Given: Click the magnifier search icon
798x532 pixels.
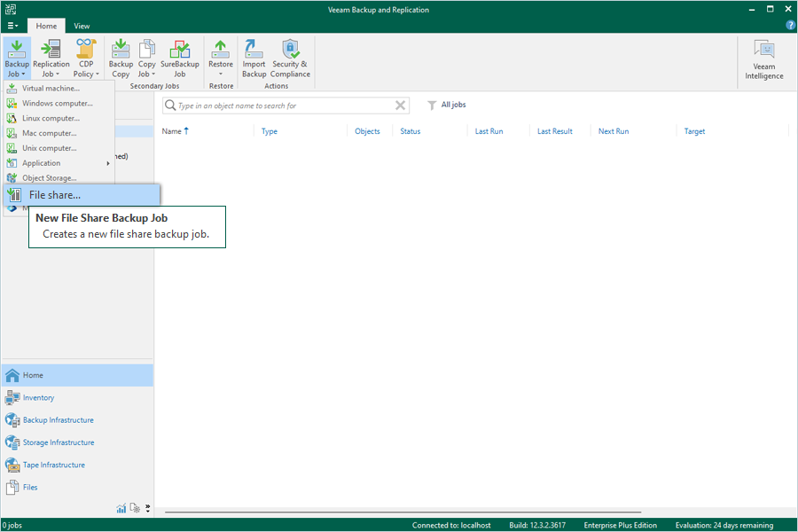Looking at the screenshot, I should coord(170,106).
